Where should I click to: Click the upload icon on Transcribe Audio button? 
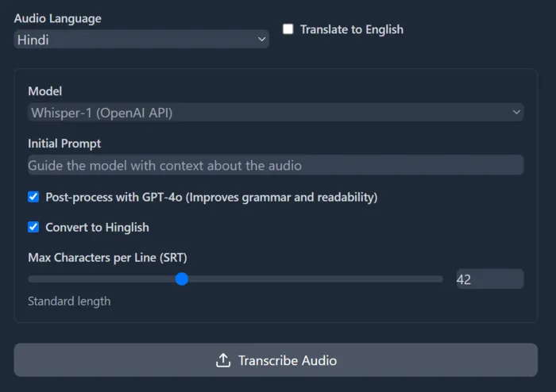coord(223,360)
